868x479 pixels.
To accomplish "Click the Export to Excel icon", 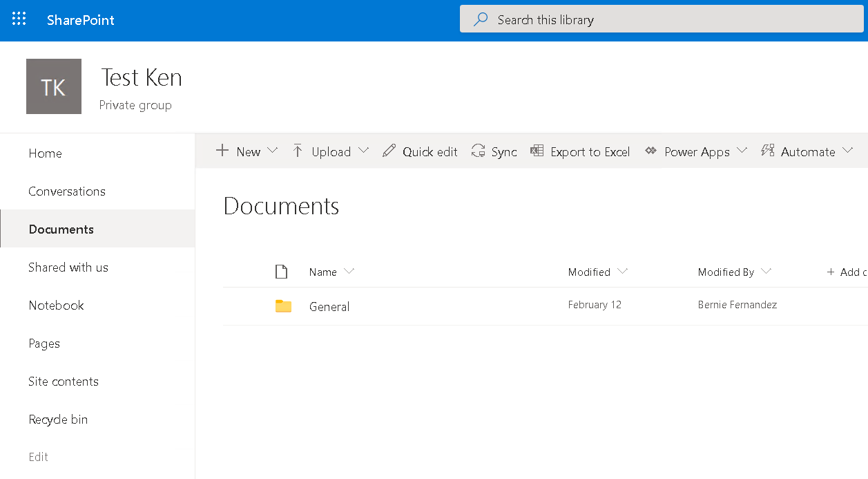I will [537, 151].
